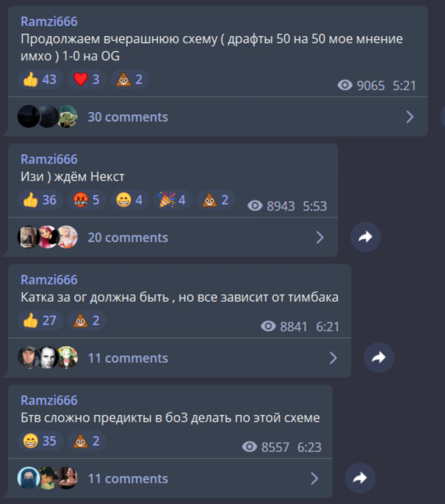Toggle red heart reaction with 3

point(87,79)
